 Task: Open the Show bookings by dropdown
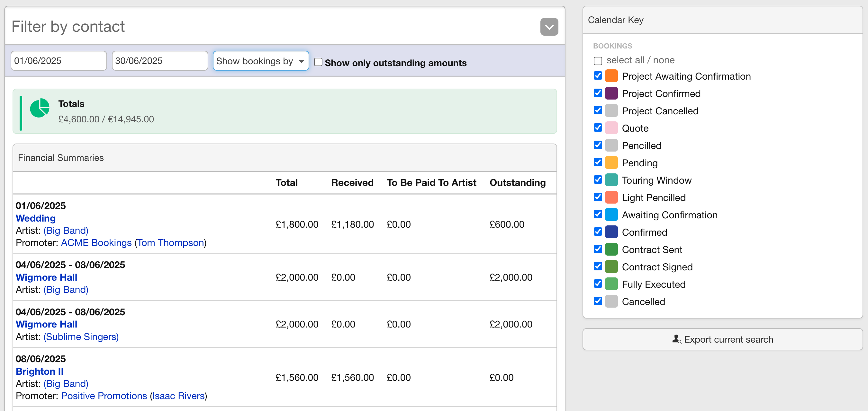pos(261,61)
